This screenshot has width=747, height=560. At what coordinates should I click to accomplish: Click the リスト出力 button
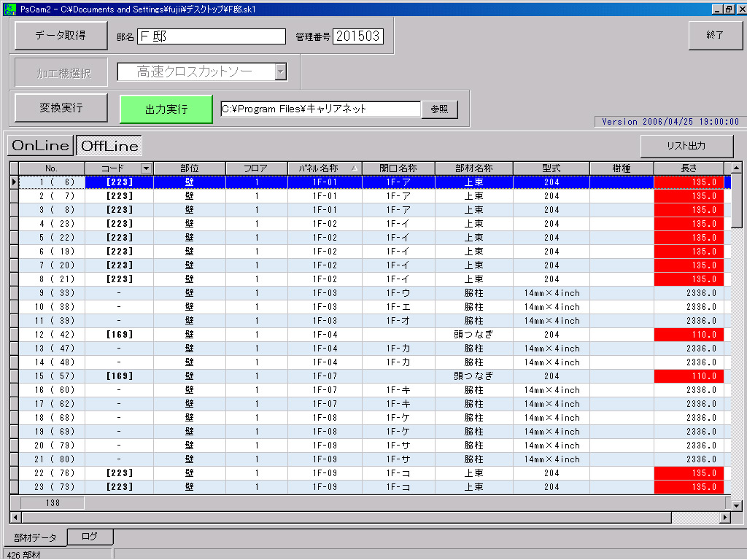[686, 146]
